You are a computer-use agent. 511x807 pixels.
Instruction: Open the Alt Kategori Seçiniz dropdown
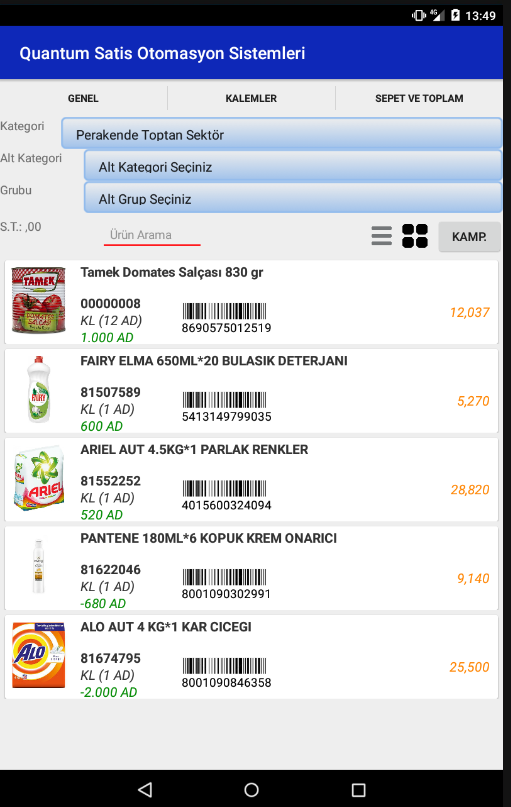pos(293,166)
